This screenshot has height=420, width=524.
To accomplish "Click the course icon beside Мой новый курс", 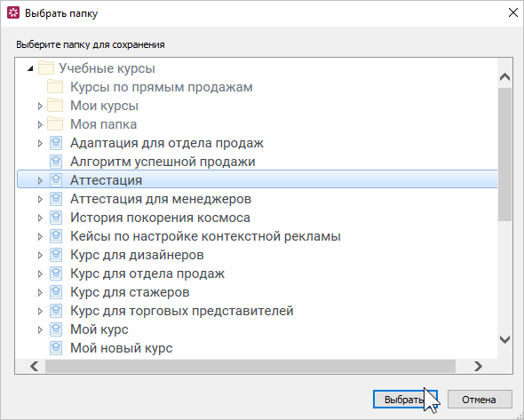I will click(x=56, y=348).
